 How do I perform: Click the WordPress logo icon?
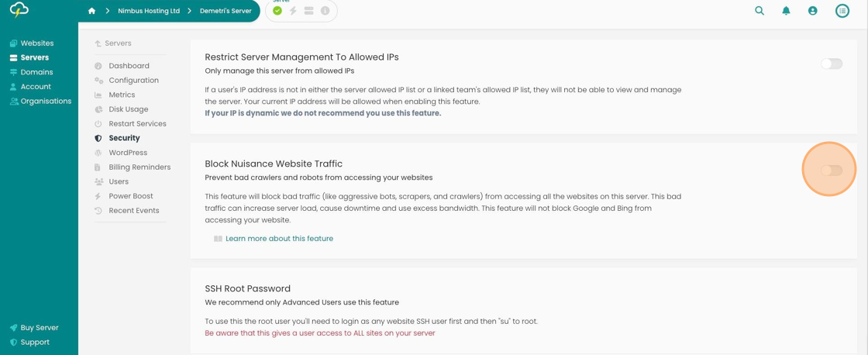point(98,152)
